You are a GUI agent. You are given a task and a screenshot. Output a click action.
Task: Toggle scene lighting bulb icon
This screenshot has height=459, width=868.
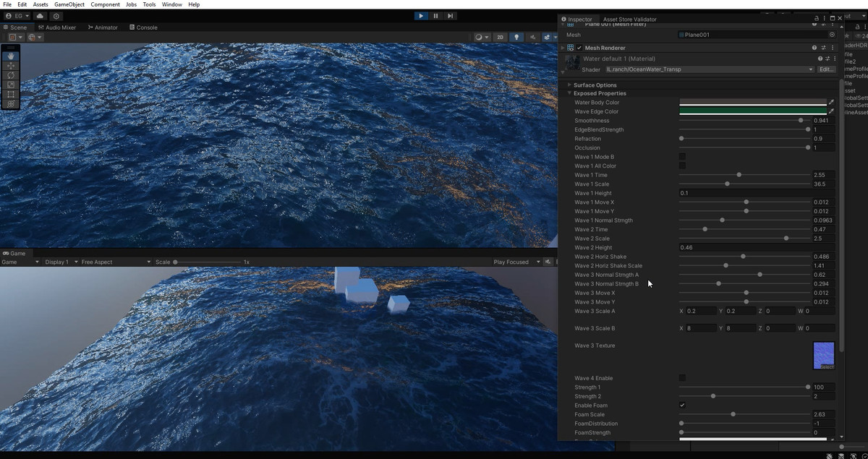(x=516, y=37)
